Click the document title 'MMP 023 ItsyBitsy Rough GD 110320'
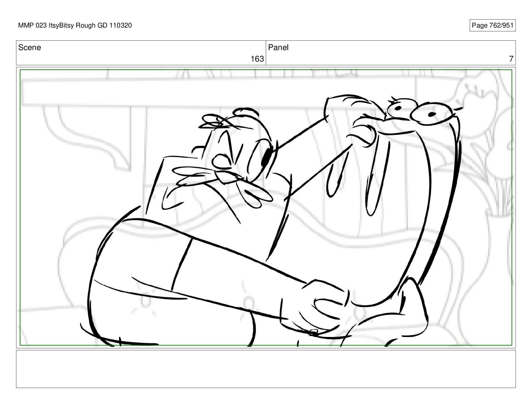This screenshot has height=412, width=532. (x=75, y=26)
